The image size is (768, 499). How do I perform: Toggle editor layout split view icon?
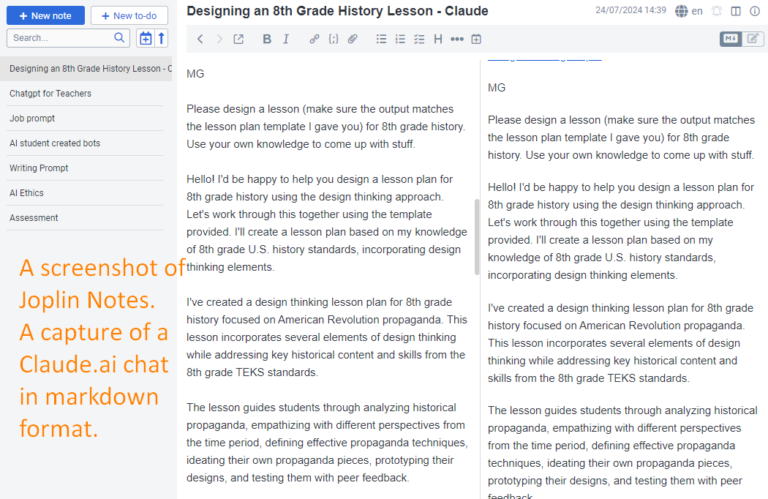(736, 11)
